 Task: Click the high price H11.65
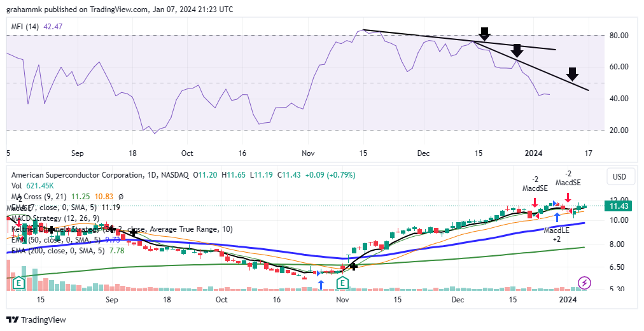(x=234, y=175)
